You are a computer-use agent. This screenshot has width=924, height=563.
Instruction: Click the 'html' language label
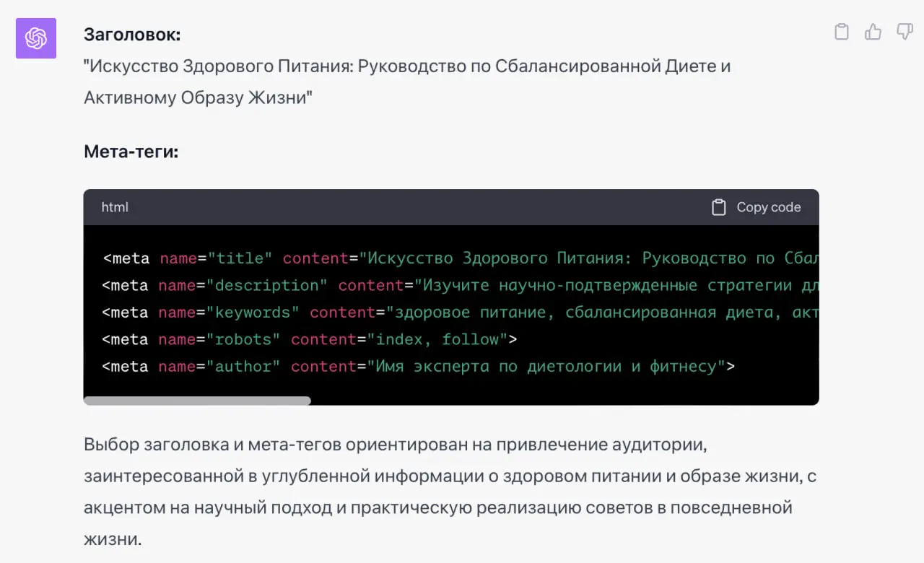click(x=115, y=207)
